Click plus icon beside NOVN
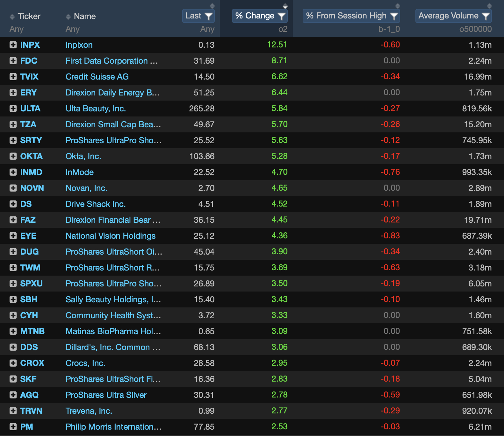Viewport: 504px width, 436px height. pyautogui.click(x=13, y=188)
